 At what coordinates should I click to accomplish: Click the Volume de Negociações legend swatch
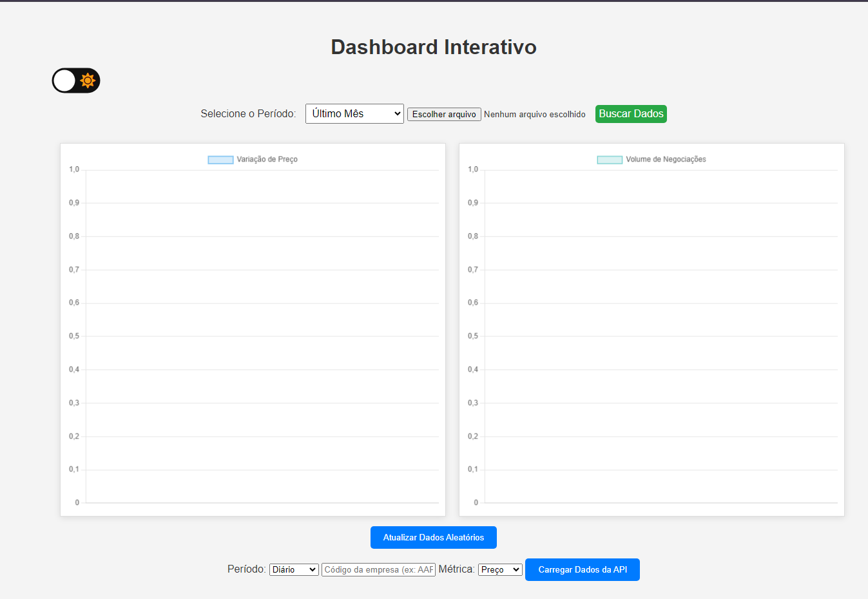pos(609,158)
